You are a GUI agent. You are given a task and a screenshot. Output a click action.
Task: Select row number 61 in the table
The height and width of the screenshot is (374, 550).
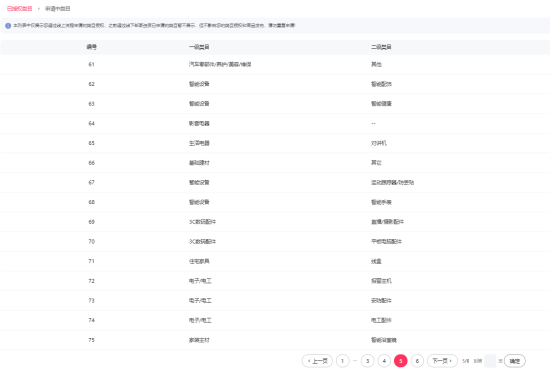click(275, 64)
